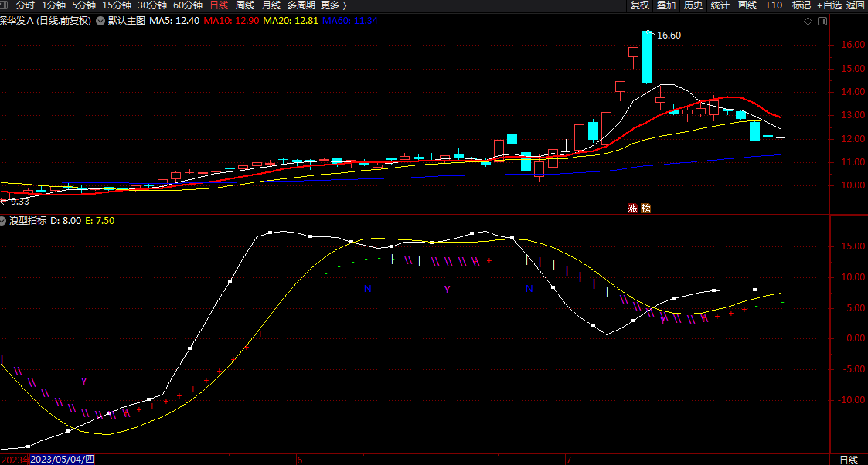Open 统计 statistics
The height and width of the screenshot is (465, 868).
[720, 5]
